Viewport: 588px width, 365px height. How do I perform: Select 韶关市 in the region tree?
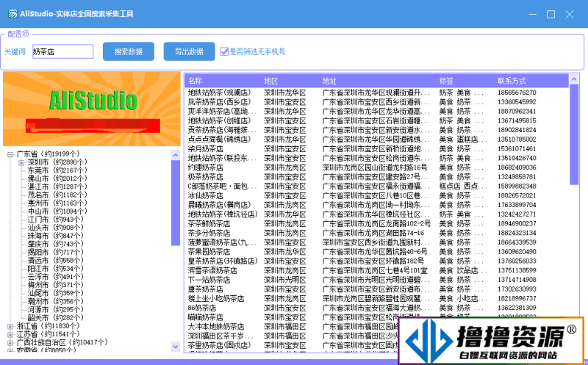pyautogui.click(x=56, y=318)
